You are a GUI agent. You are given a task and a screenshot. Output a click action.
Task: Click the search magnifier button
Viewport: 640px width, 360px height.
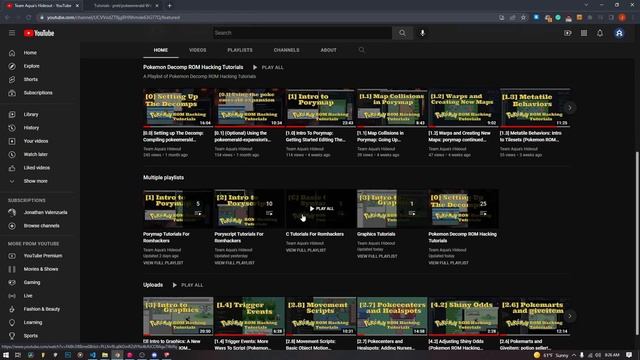[x=402, y=33]
